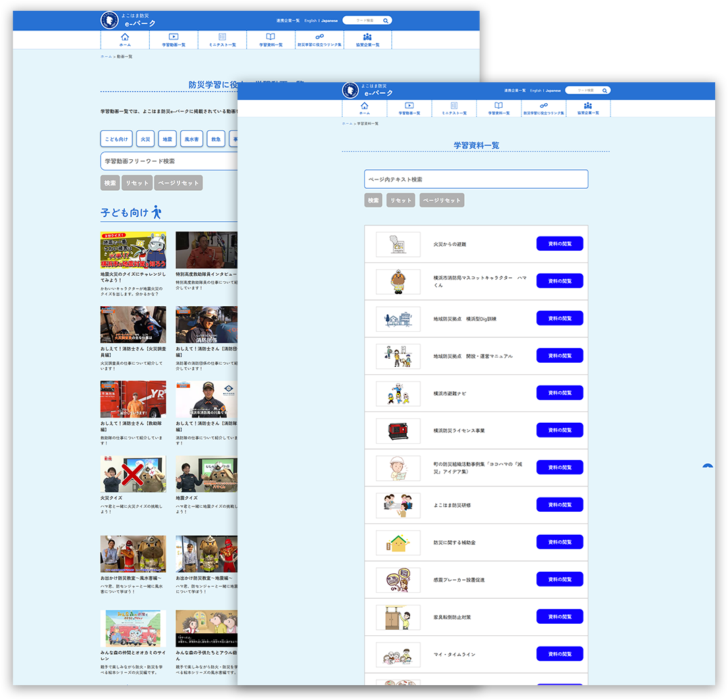
Task: Click リセット button in back video window
Action: tap(137, 183)
